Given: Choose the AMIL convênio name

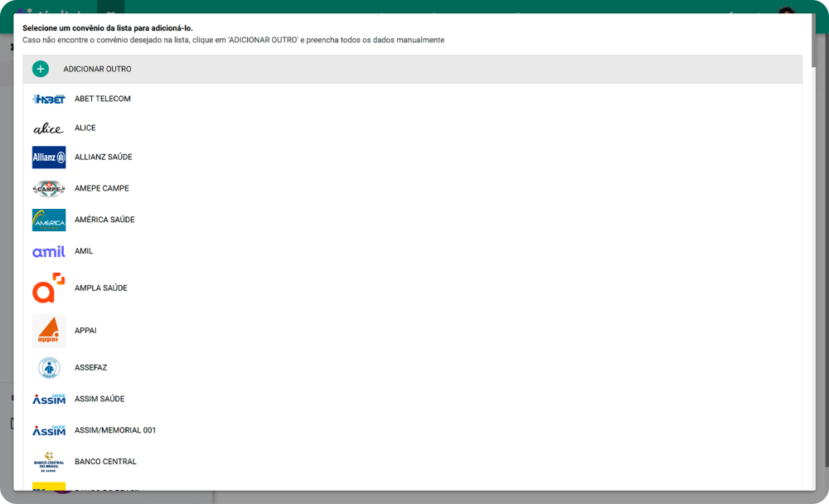Looking at the screenshot, I should click(84, 251).
